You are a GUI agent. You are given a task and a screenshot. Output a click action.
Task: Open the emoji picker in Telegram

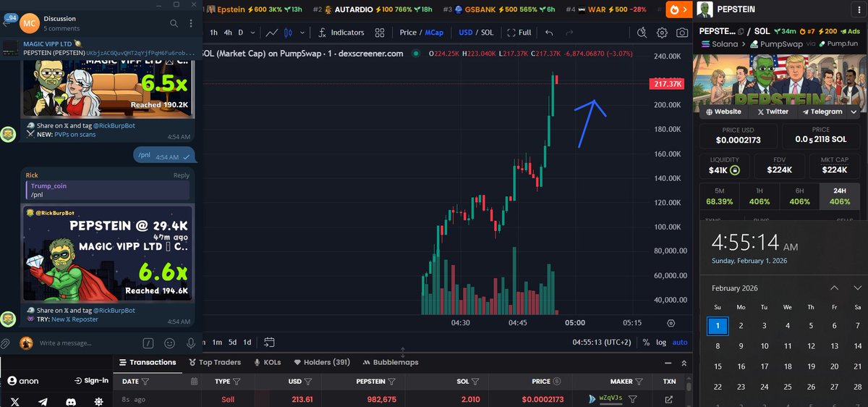pyautogui.click(x=170, y=343)
